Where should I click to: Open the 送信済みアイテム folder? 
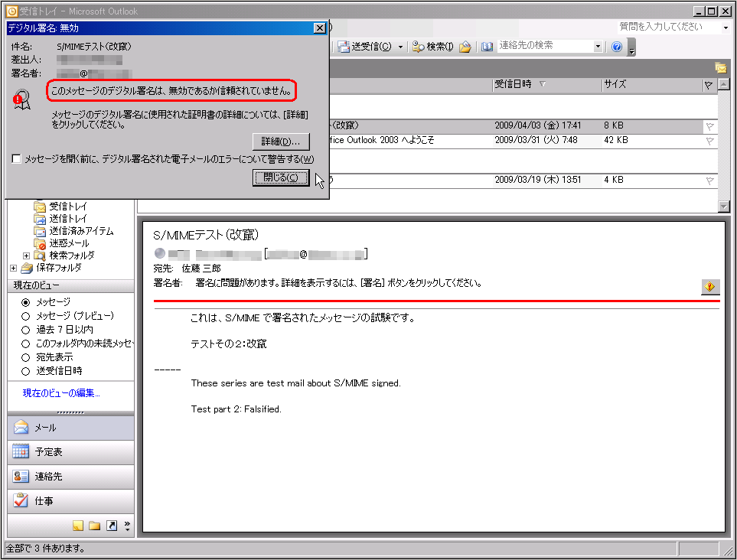click(x=74, y=231)
